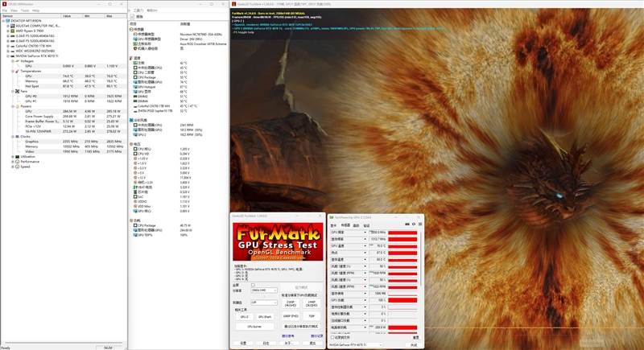The height and width of the screenshot is (350, 644).
Task: Select the 1080P (FHD) preset benchmark
Action: pyautogui.click(x=291, y=317)
